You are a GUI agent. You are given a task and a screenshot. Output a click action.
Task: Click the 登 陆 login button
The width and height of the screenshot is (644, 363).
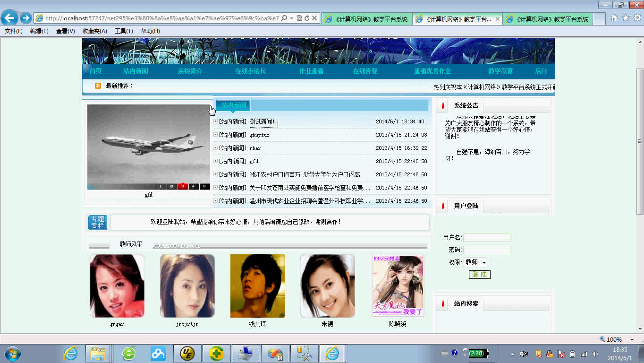click(x=480, y=275)
